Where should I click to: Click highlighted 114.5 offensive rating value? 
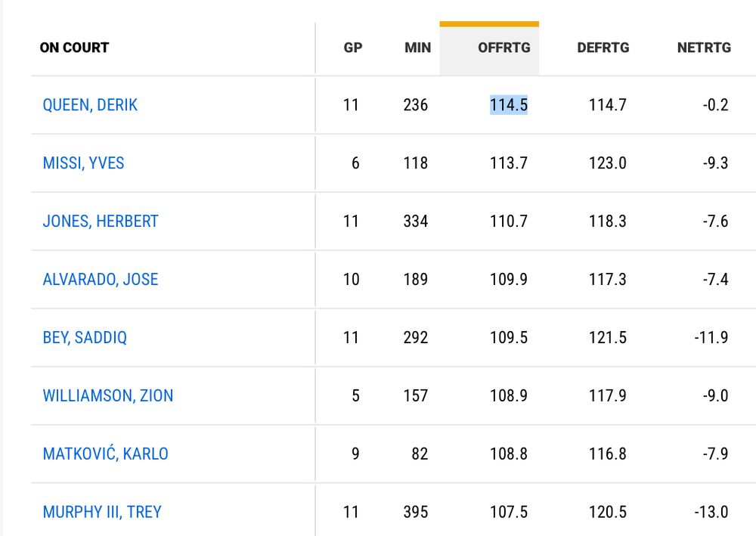[509, 105]
